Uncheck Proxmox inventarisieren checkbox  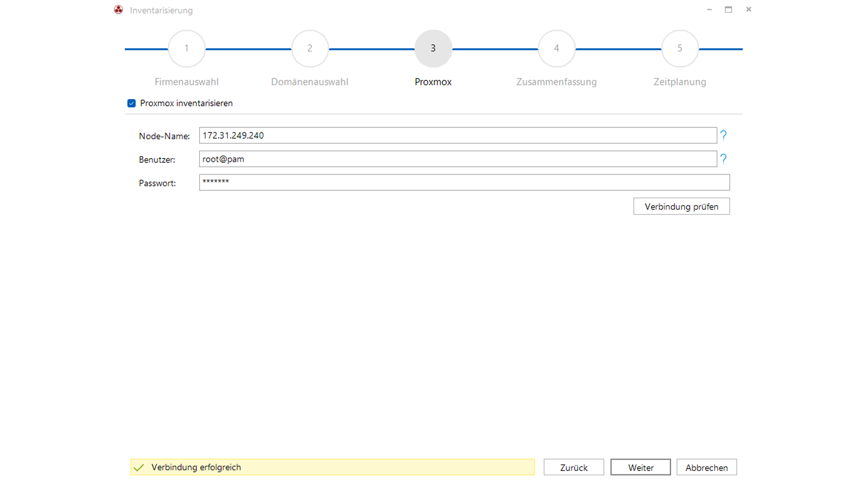132,103
